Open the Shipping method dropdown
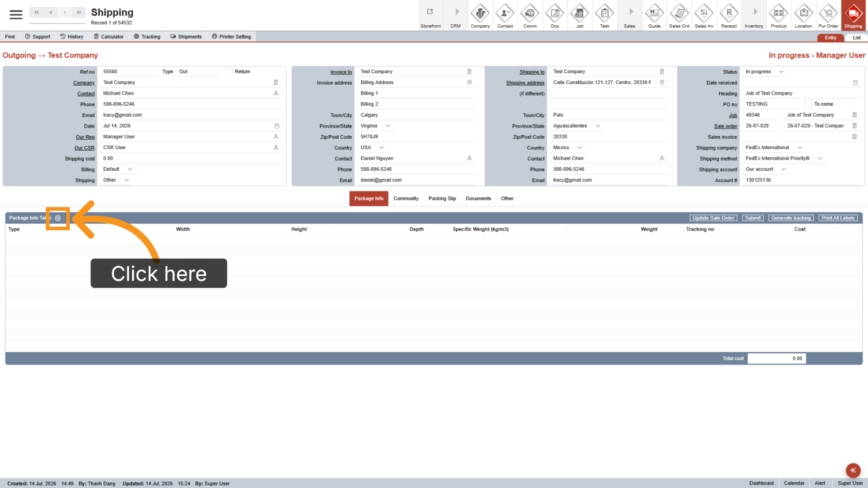Image resolution: width=868 pixels, height=488 pixels. [x=820, y=159]
